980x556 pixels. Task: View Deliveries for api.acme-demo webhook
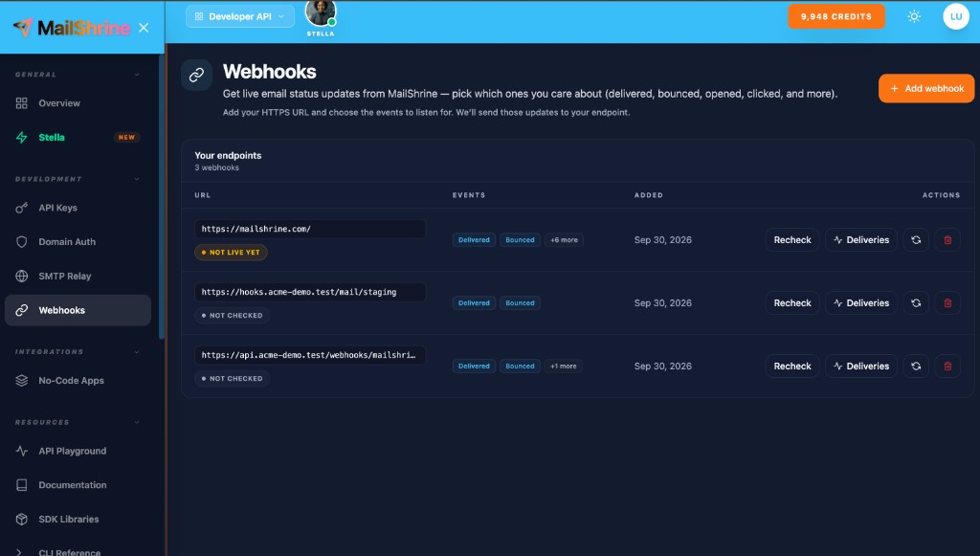click(x=861, y=367)
